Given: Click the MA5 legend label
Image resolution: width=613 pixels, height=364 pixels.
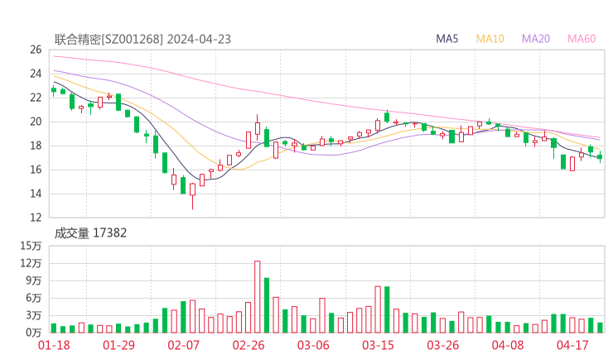Looking at the screenshot, I should coord(446,39).
